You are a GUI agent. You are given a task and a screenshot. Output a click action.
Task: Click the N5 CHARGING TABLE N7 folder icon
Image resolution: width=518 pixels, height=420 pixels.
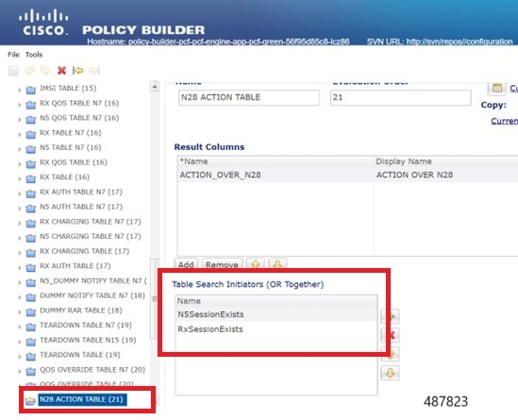31,238
